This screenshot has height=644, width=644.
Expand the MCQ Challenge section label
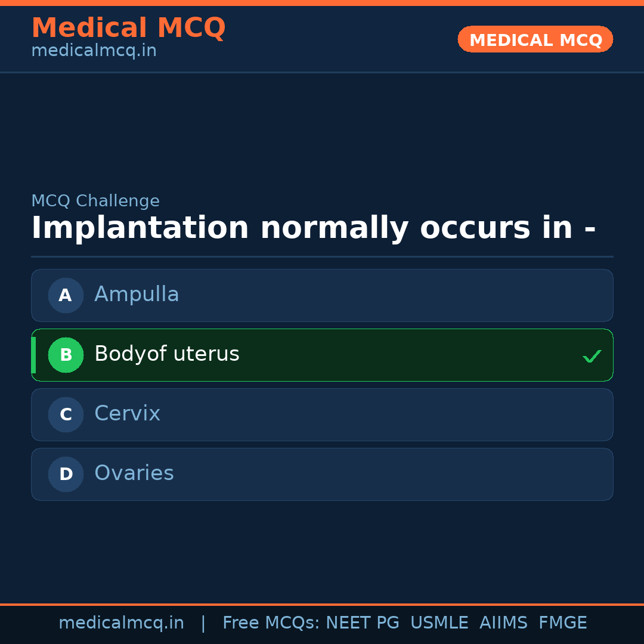click(95, 201)
